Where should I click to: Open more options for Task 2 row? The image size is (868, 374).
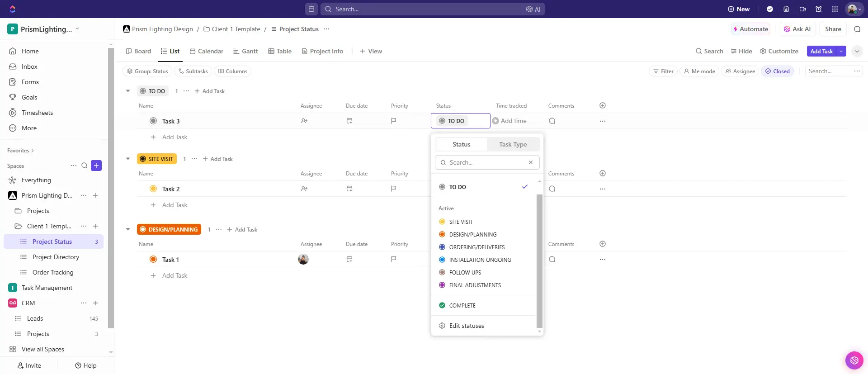click(603, 189)
